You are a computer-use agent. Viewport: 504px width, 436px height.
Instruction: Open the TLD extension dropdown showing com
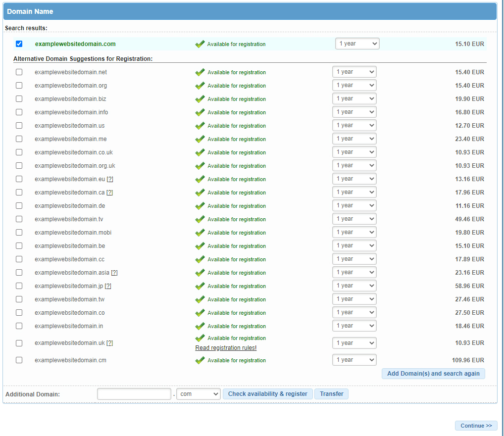click(199, 394)
